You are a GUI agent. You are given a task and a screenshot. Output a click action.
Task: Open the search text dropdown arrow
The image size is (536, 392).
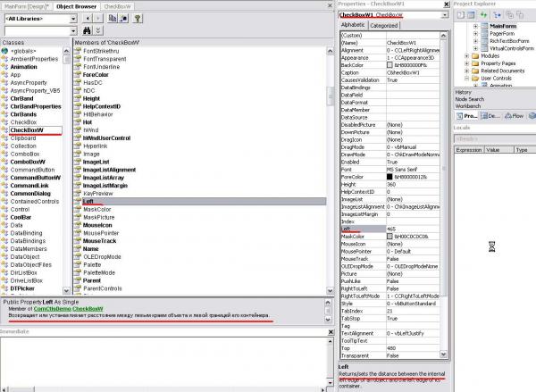click(73, 31)
